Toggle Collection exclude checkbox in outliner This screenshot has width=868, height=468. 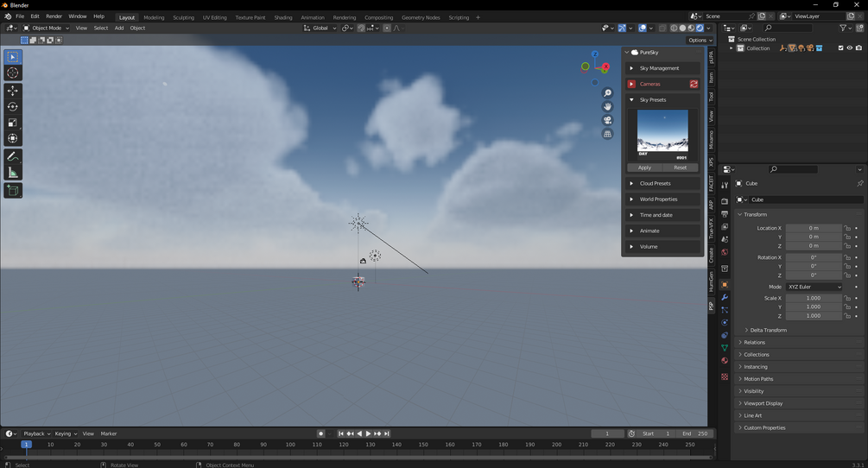coord(840,48)
